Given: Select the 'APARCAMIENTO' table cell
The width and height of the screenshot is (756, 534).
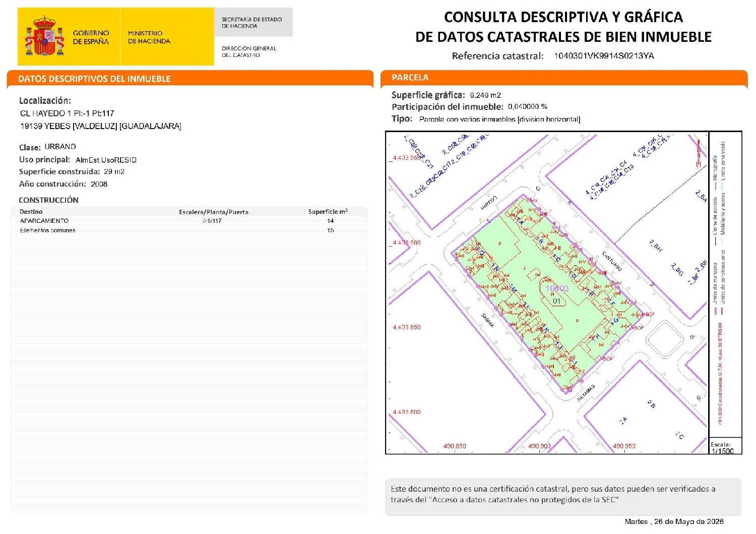Looking at the screenshot, I should [44, 221].
